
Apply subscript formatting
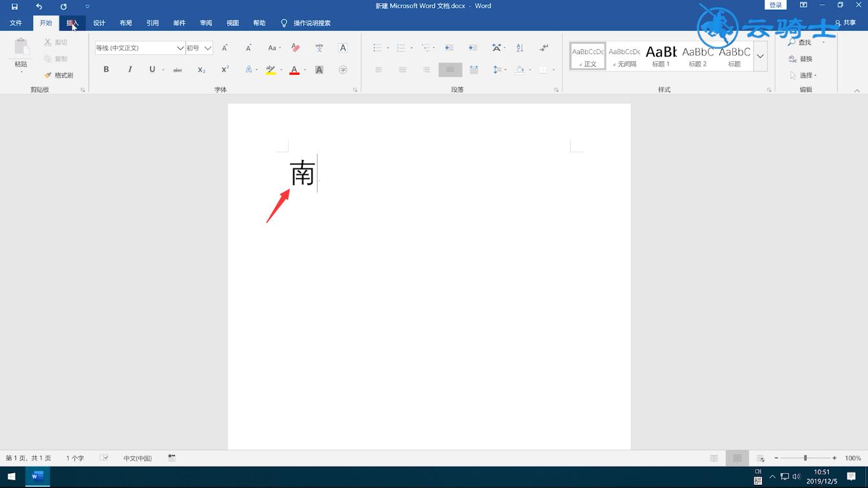[201, 70]
